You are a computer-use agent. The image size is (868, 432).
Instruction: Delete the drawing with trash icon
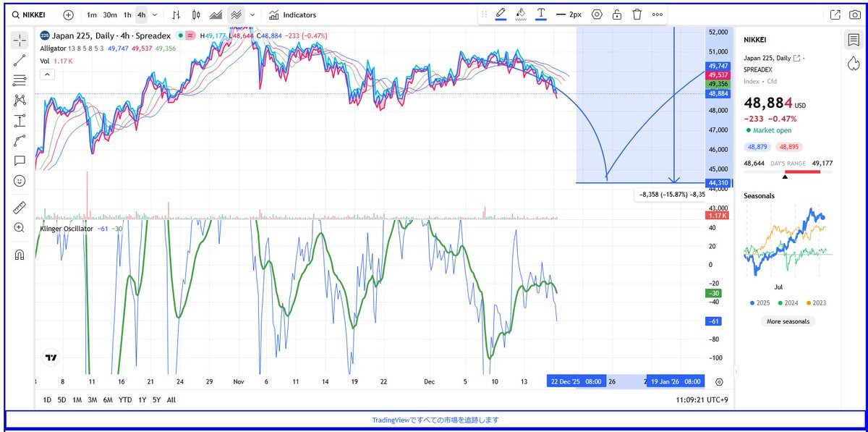pyautogui.click(x=637, y=14)
